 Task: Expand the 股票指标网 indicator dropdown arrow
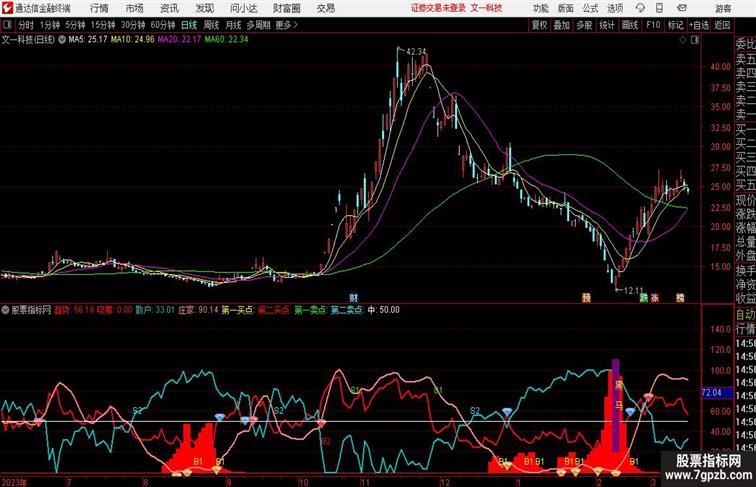click(x=5, y=310)
